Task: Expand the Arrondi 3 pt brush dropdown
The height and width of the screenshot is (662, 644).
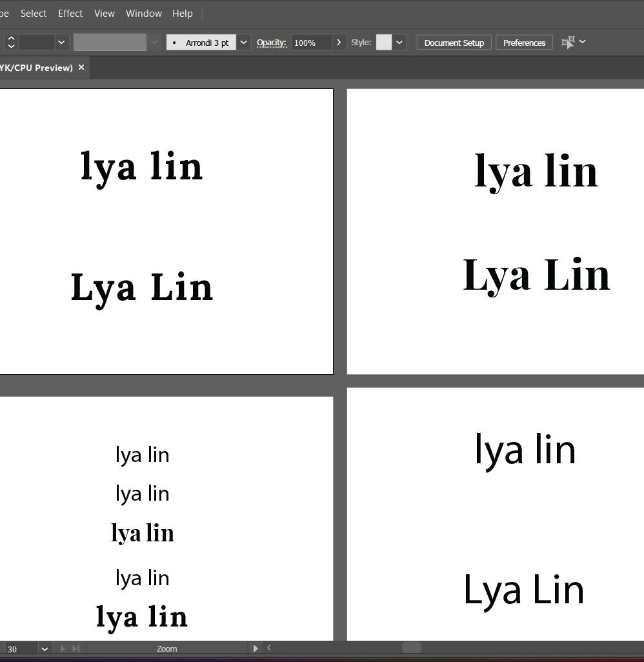Action: pyautogui.click(x=243, y=43)
